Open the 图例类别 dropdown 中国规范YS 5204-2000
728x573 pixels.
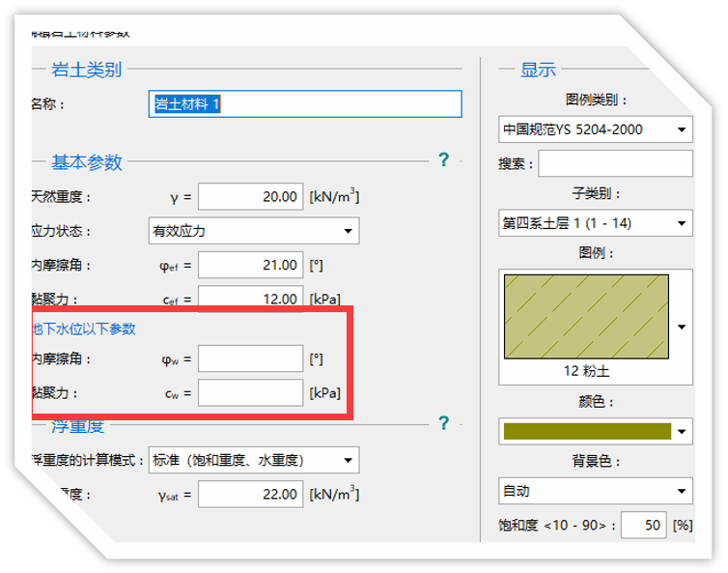596,129
